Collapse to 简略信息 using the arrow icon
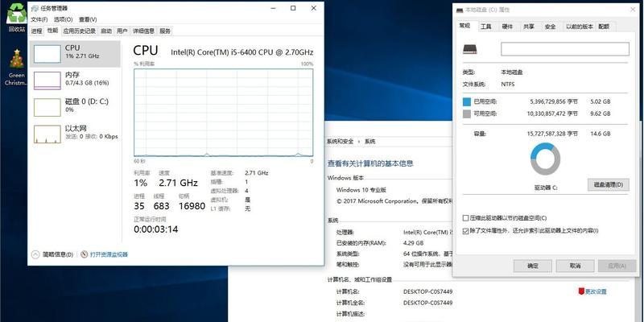 coord(35,254)
